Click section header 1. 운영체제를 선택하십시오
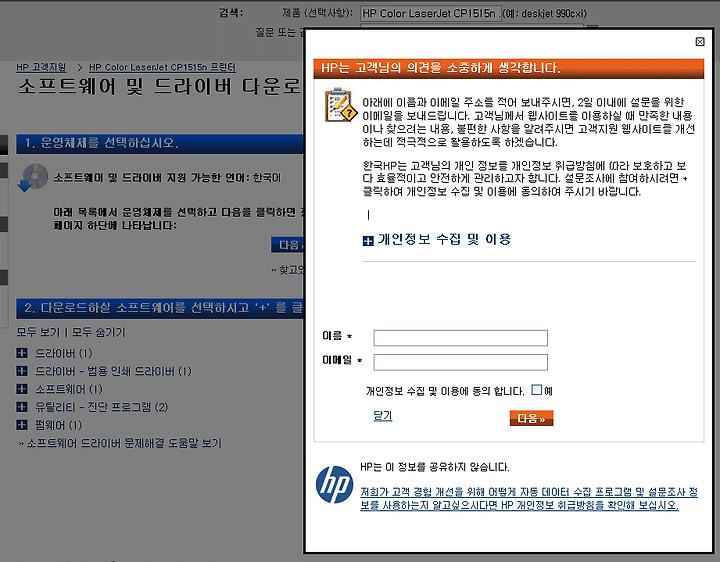Image resolution: width=720 pixels, height=562 pixels. 160,144
